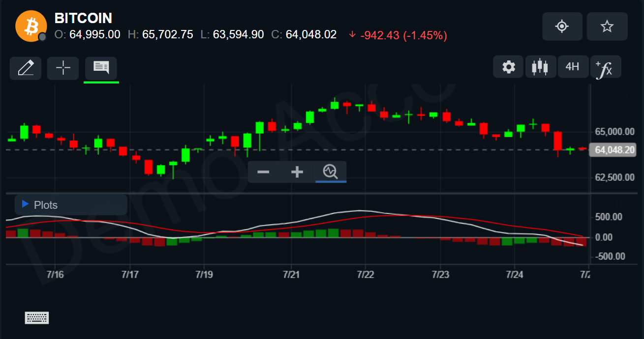Select the pencil drawing tool

26,68
